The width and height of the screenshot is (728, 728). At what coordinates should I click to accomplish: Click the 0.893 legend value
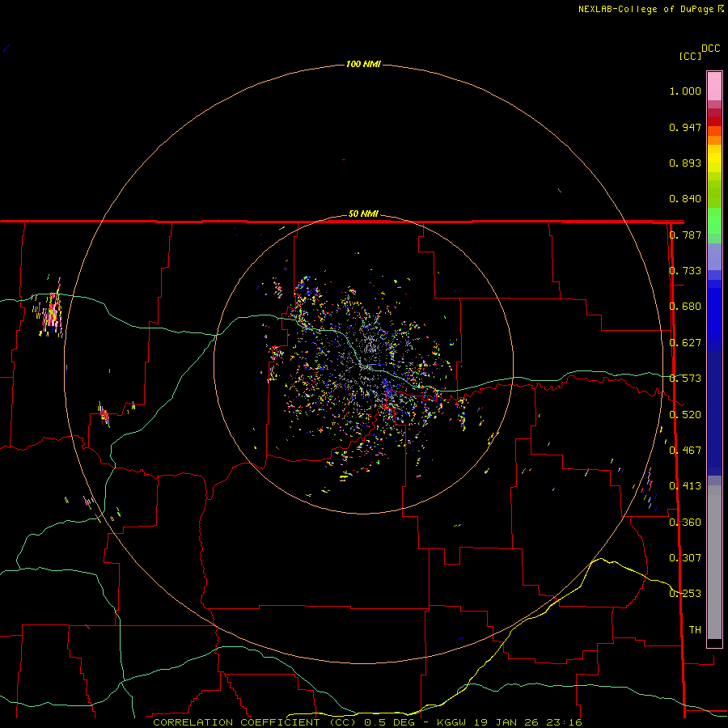[685, 163]
